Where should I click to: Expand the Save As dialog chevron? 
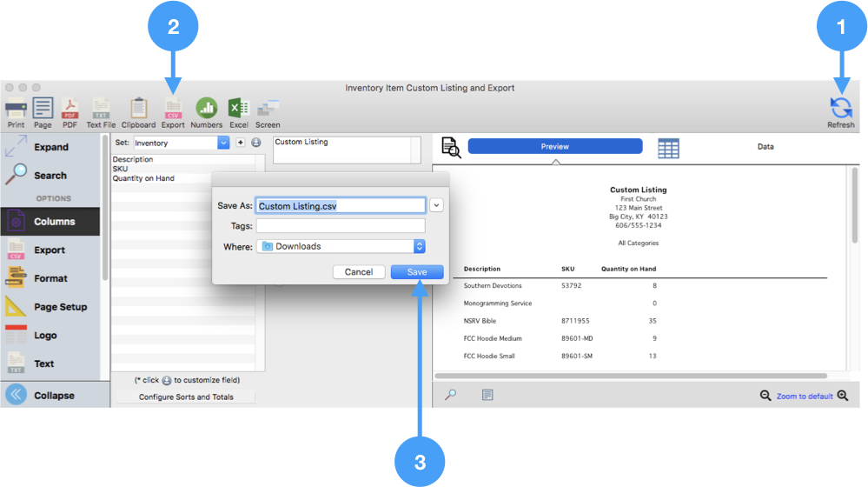(436, 205)
